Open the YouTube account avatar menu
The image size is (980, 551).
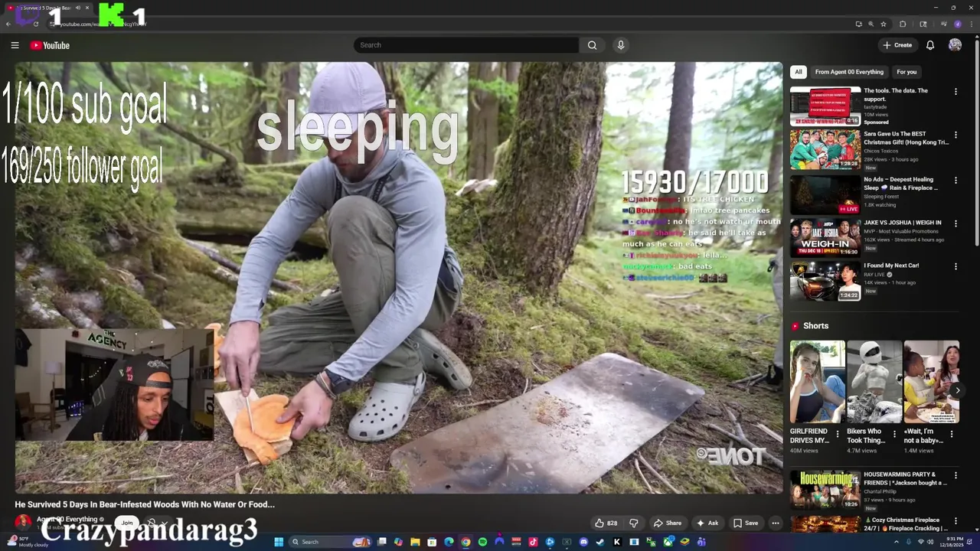pos(955,45)
